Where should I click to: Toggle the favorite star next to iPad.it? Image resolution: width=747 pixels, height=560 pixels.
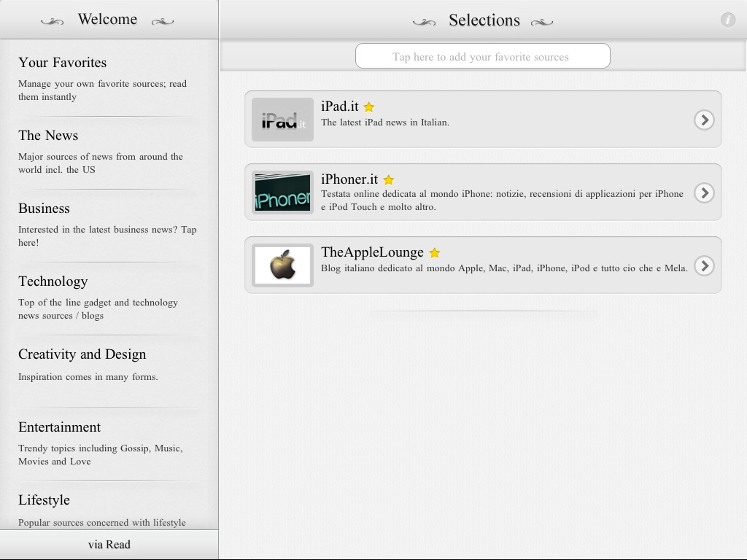(368, 107)
